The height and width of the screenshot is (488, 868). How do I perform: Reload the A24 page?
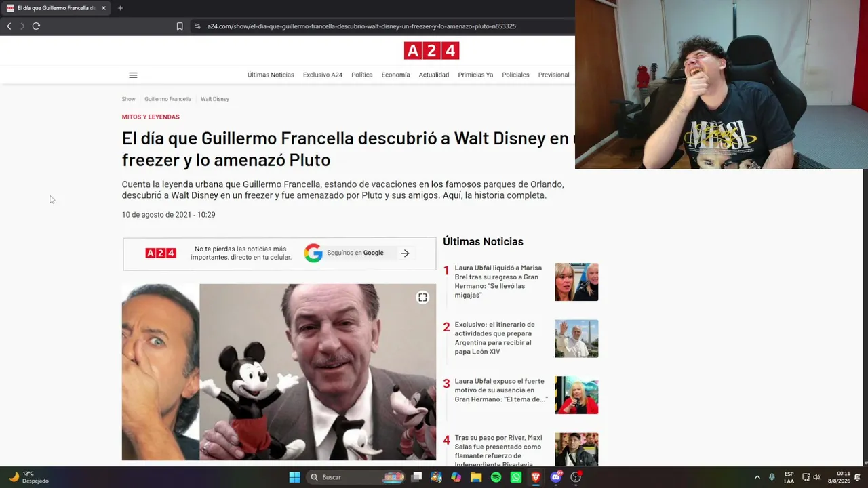[x=36, y=26]
